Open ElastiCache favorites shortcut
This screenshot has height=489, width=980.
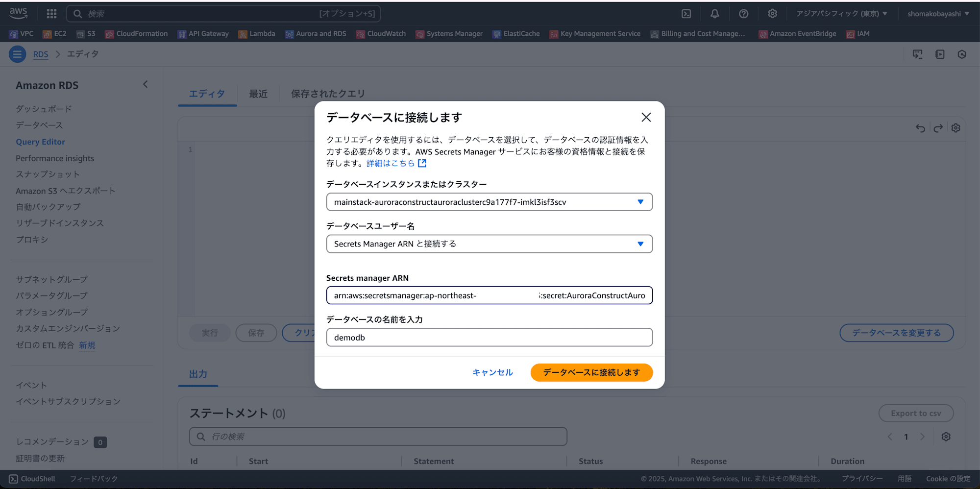click(x=516, y=34)
